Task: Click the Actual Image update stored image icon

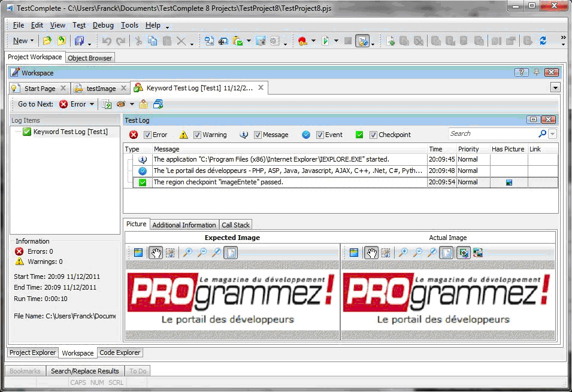Action: tap(478, 253)
